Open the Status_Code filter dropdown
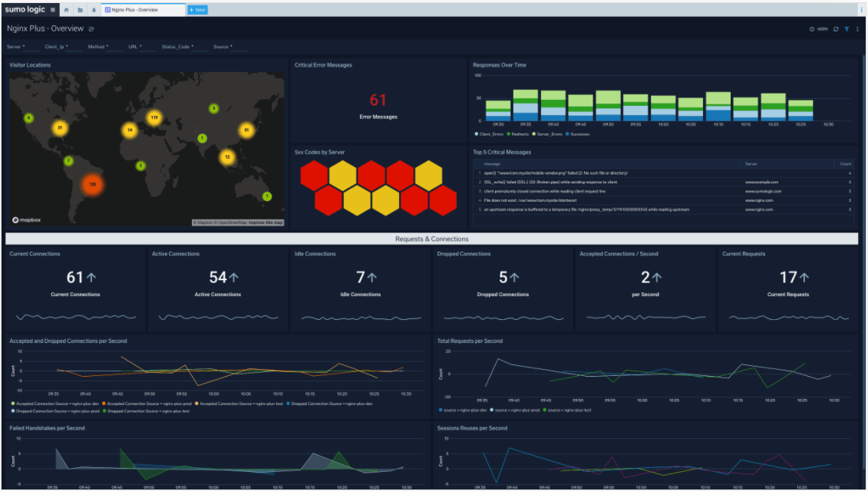Screen dimensions: 868x491 [184, 47]
